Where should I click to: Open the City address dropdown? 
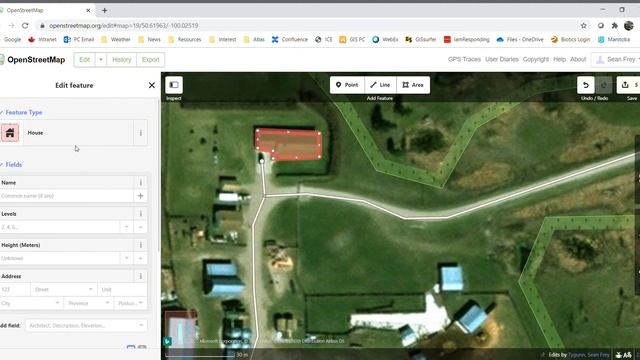(57, 303)
